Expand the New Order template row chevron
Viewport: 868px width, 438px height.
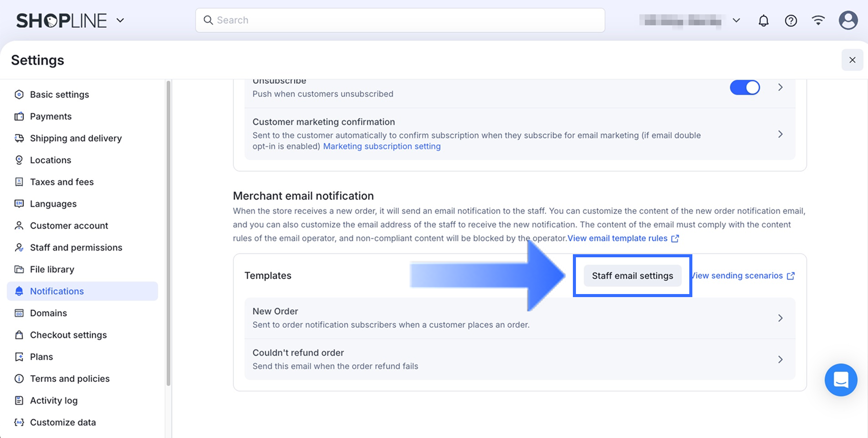tap(780, 318)
